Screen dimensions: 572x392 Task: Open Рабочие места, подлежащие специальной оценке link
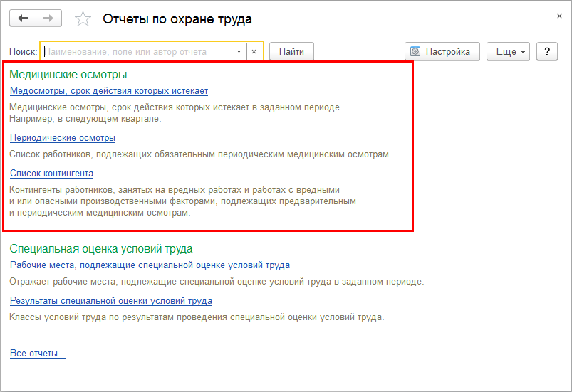coord(150,265)
